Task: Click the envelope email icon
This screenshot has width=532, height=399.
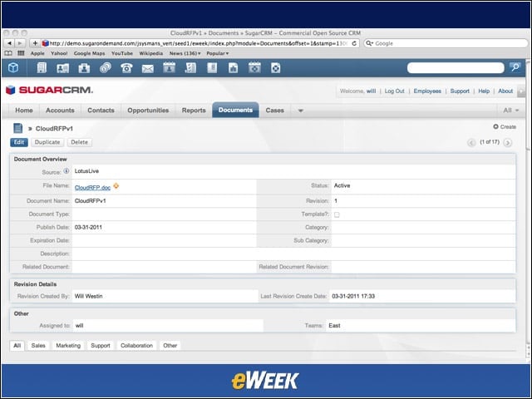Action: point(148,69)
